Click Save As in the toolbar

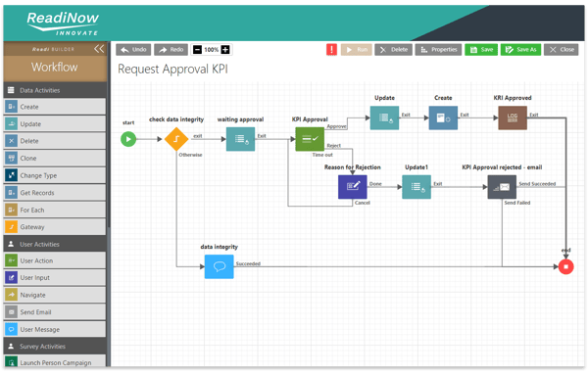pyautogui.click(x=521, y=49)
